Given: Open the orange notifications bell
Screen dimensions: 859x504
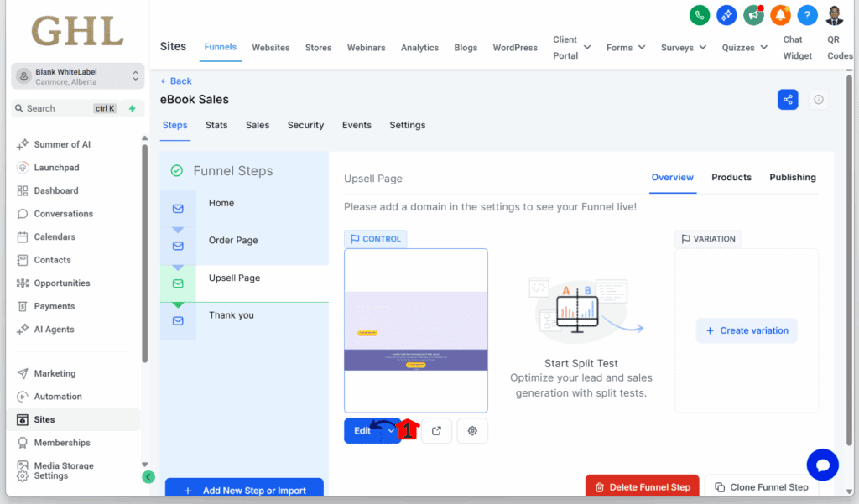Looking at the screenshot, I should click(780, 15).
